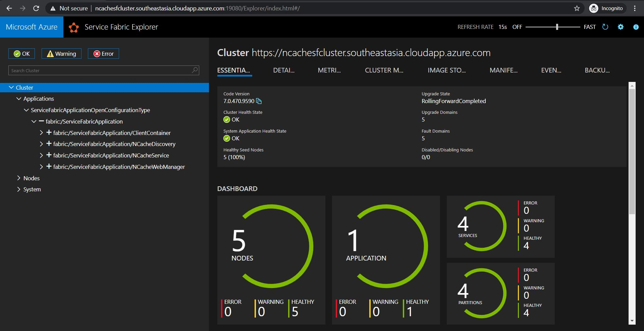Click the browser back arrow
This screenshot has height=331, width=644.
click(9, 8)
